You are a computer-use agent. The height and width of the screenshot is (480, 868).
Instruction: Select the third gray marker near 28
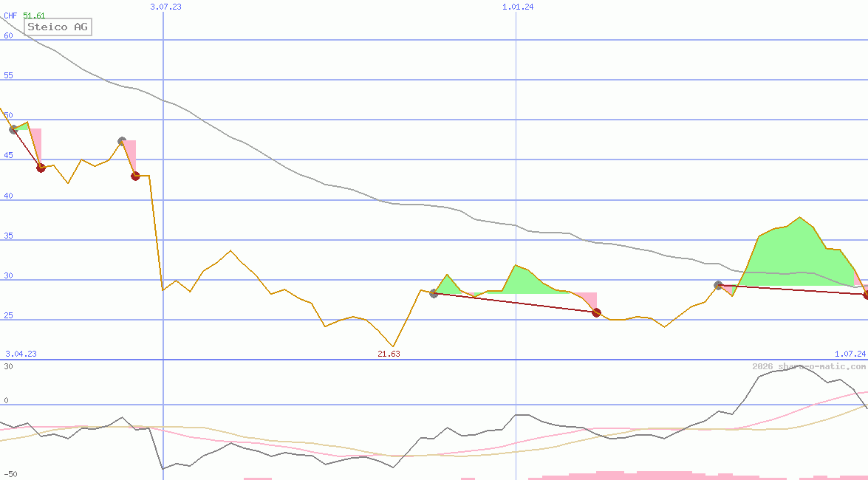click(x=434, y=293)
